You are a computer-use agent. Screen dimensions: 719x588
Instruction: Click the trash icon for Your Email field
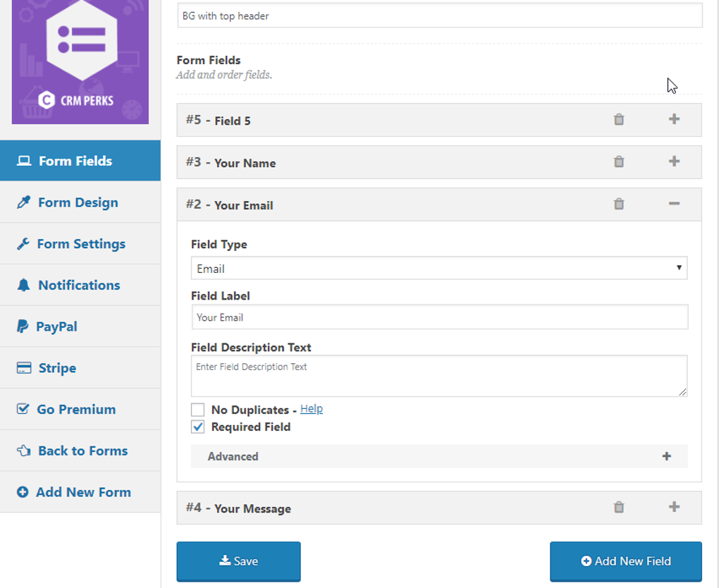618,204
